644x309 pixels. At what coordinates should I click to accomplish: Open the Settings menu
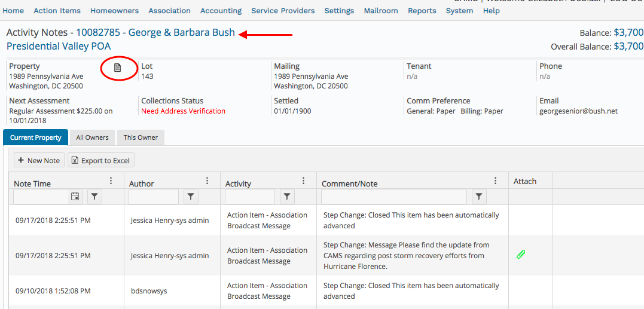coord(339,11)
